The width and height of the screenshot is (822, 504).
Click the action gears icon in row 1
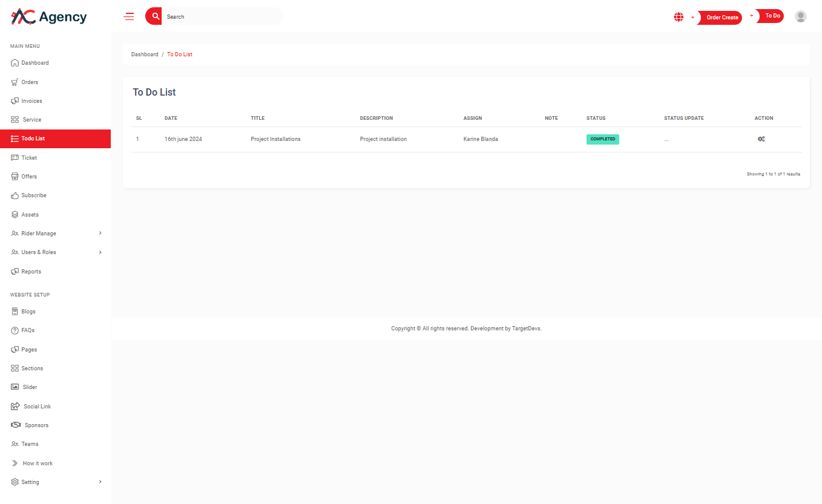(x=761, y=139)
